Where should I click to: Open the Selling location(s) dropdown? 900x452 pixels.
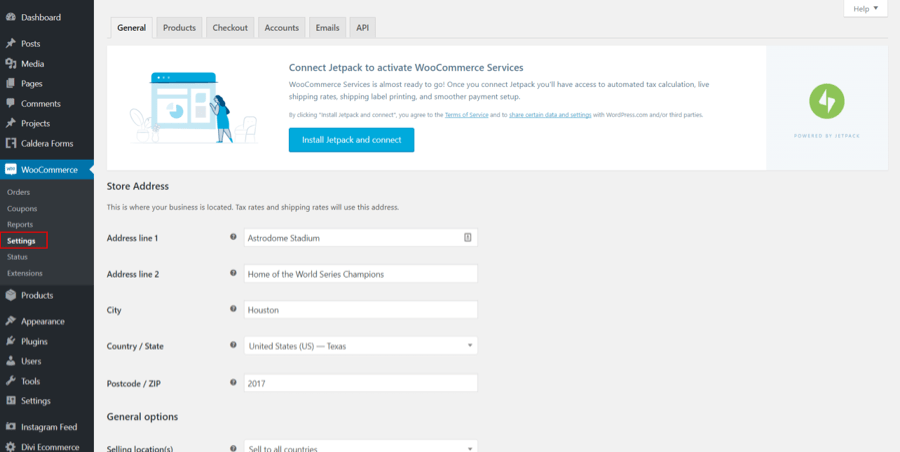(360, 446)
